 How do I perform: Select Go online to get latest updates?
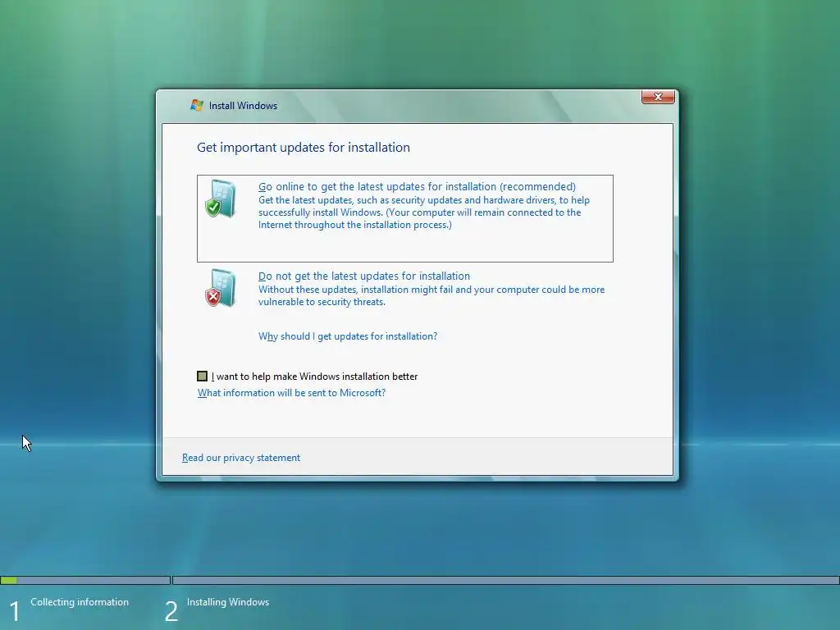click(405, 218)
